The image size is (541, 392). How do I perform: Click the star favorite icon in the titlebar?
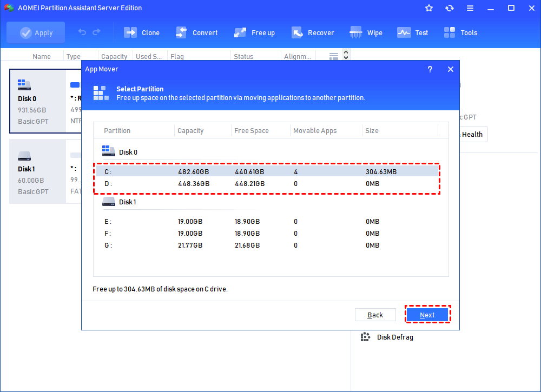pos(428,8)
